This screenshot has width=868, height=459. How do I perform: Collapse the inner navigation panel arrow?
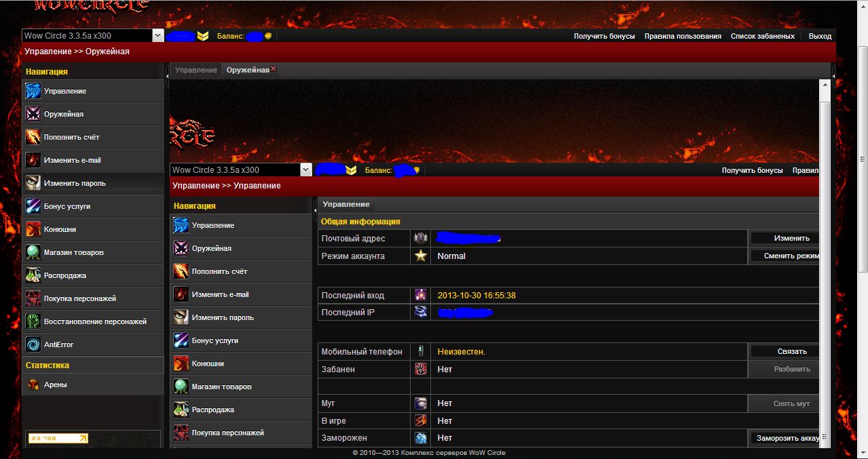(315, 211)
